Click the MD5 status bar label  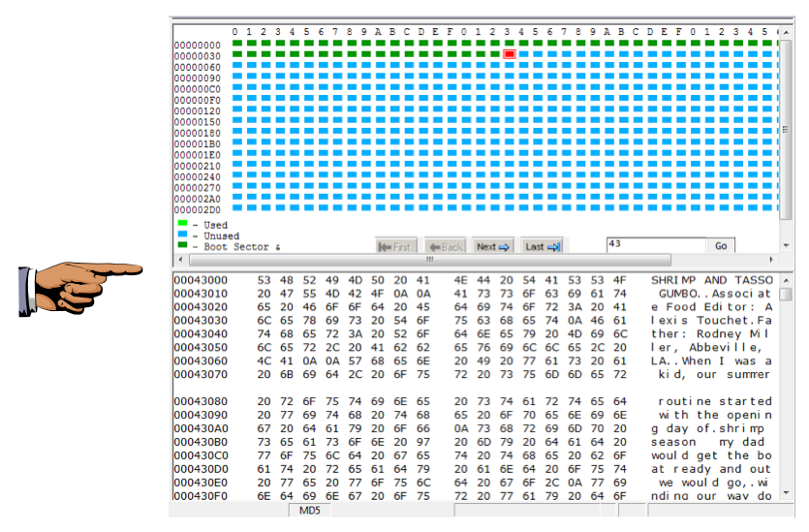pyautogui.click(x=310, y=511)
